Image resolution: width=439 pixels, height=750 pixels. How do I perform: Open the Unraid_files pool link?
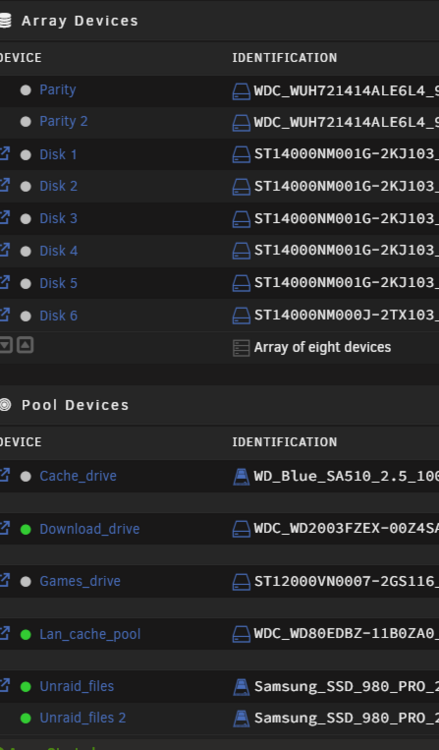[77, 686]
